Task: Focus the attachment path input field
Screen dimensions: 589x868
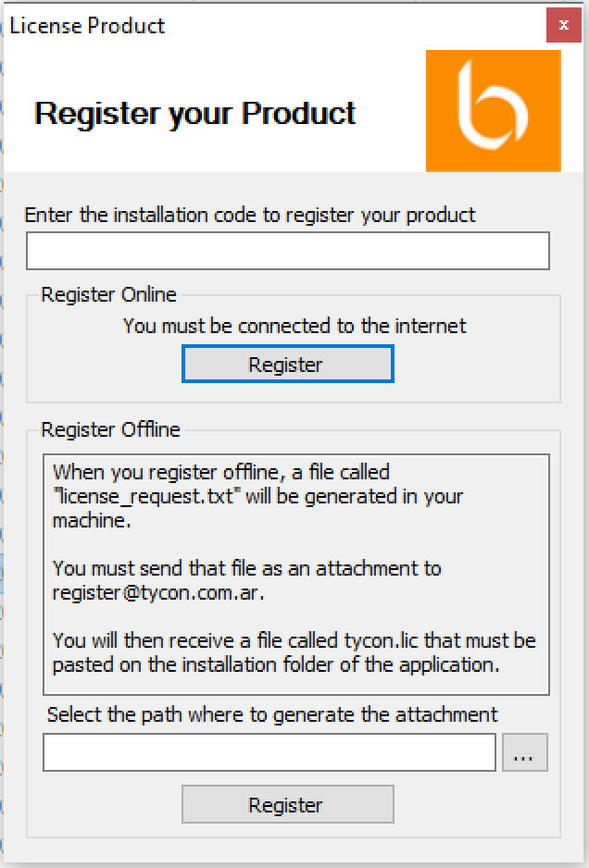Action: point(269,752)
